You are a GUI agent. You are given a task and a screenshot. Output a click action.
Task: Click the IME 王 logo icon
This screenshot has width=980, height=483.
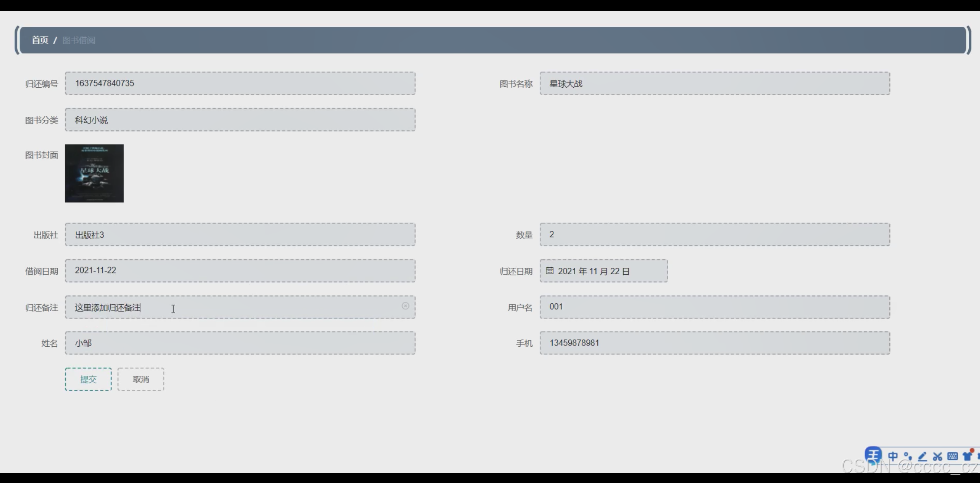873,455
